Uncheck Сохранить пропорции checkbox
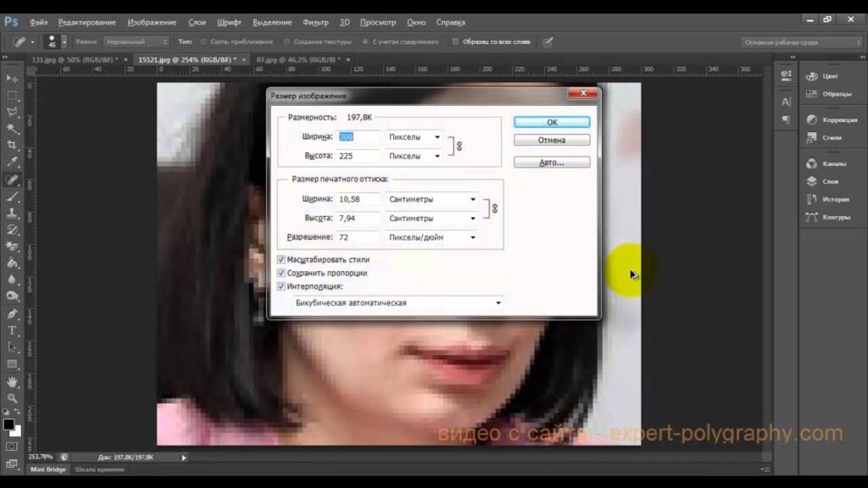Image resolution: width=868 pixels, height=488 pixels. (281, 273)
